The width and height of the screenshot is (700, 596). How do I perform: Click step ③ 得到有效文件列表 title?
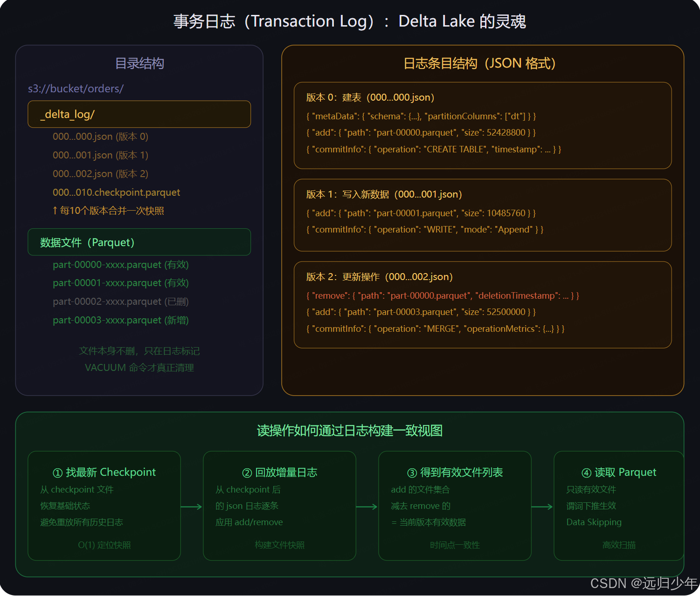[x=455, y=473]
